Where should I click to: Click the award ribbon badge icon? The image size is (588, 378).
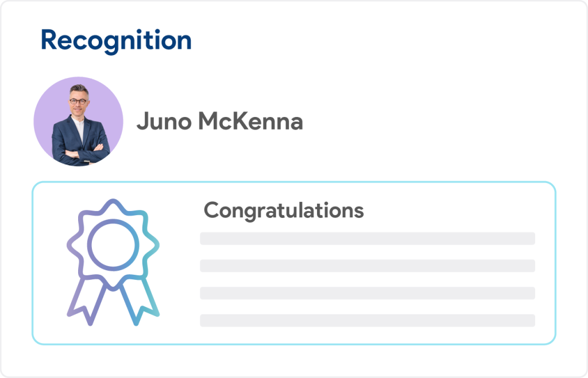click(x=113, y=262)
